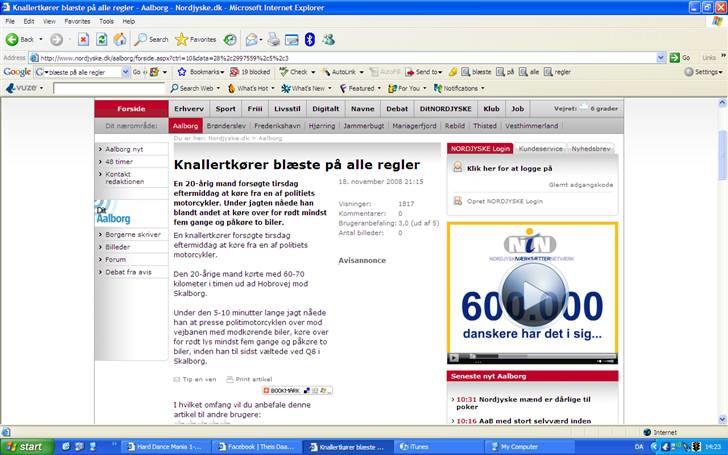Click the Start button on the taskbar
728x455 pixels.
pos(24,446)
